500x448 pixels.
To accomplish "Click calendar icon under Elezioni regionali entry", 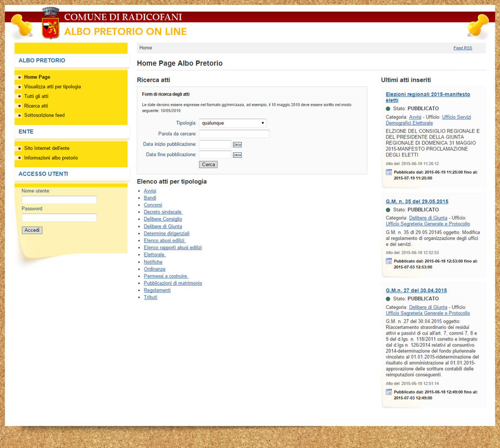I will click(x=389, y=172).
